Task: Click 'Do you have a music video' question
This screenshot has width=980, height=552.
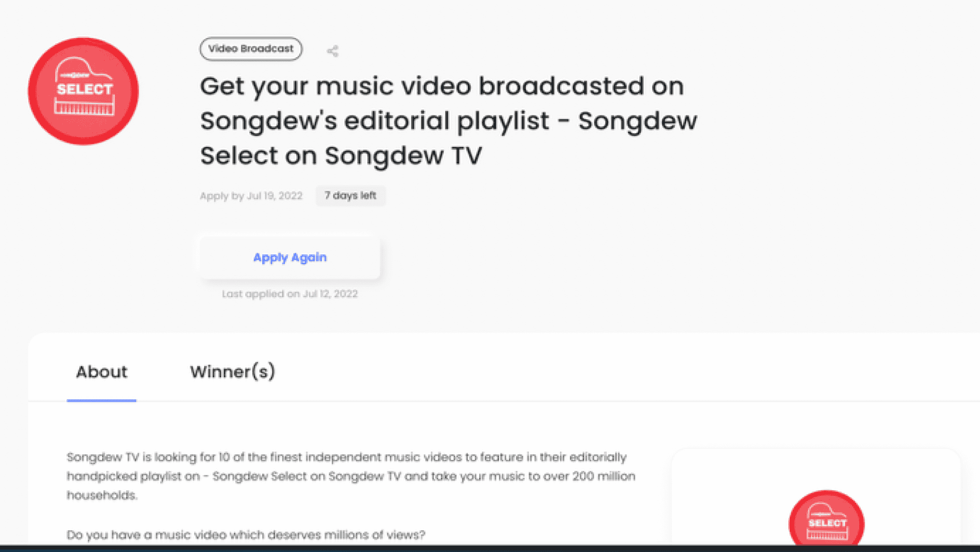Action: (x=245, y=535)
